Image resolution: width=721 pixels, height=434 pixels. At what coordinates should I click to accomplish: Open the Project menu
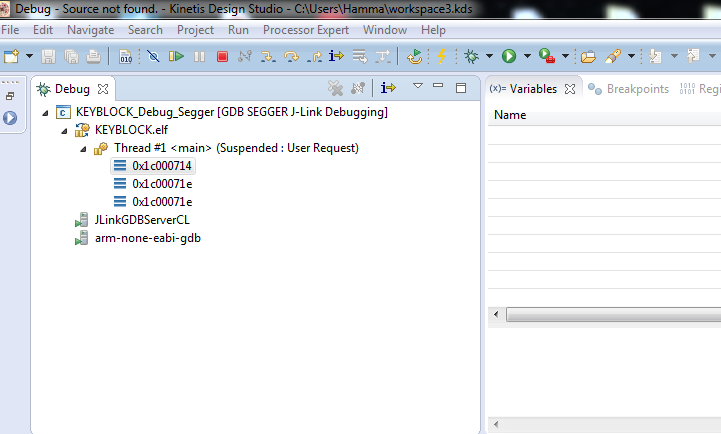tap(195, 30)
